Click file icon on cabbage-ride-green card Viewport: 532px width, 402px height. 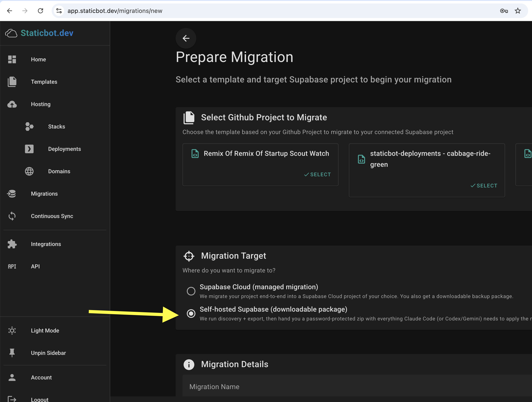click(x=361, y=159)
